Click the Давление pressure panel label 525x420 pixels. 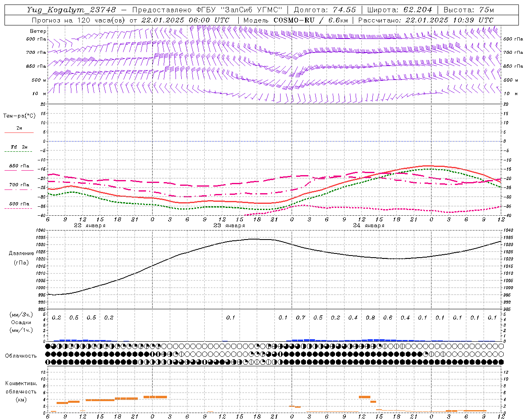pyautogui.click(x=21, y=253)
